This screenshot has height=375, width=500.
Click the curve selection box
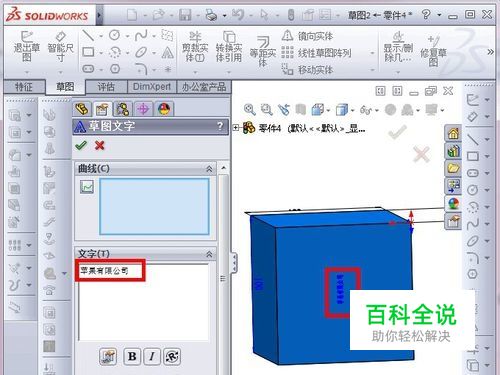154,206
